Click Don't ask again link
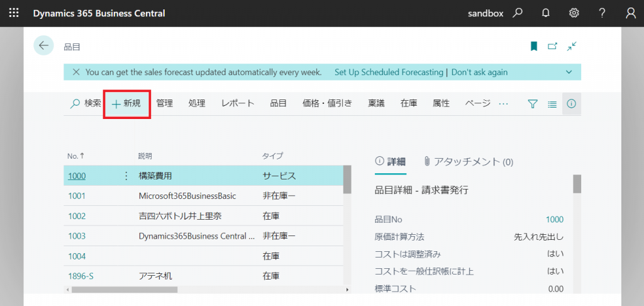 pos(479,72)
